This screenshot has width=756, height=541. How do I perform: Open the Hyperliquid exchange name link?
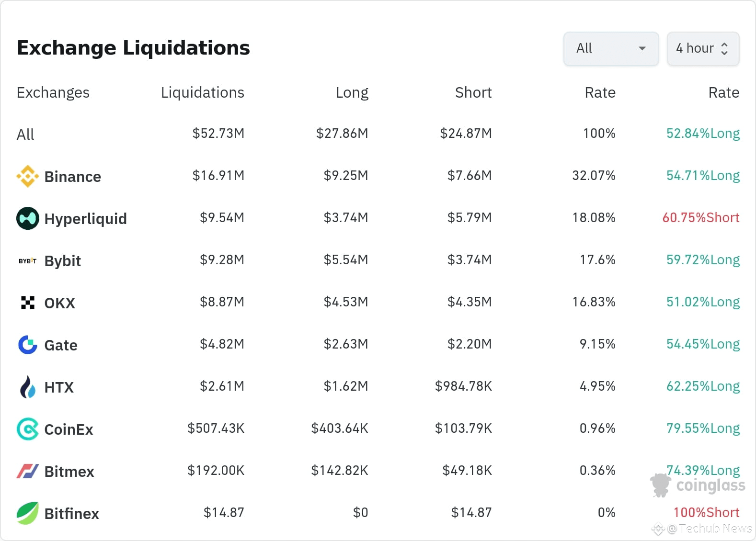click(85, 219)
